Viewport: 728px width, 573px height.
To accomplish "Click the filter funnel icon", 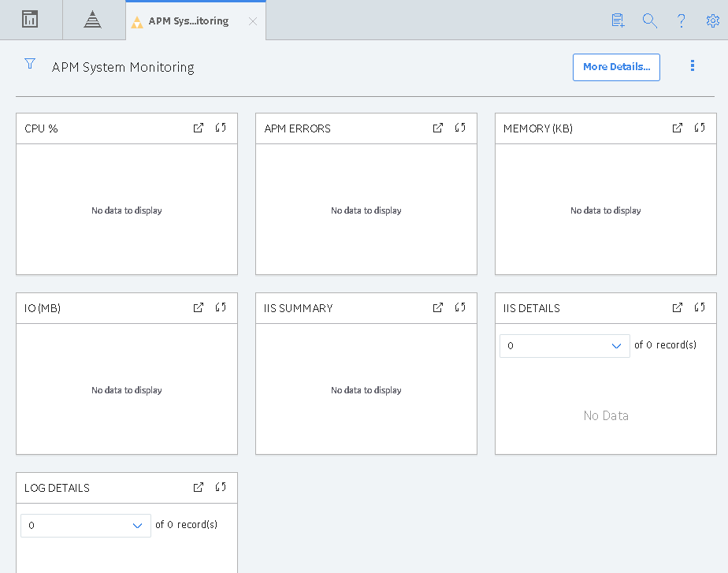I will click(30, 64).
